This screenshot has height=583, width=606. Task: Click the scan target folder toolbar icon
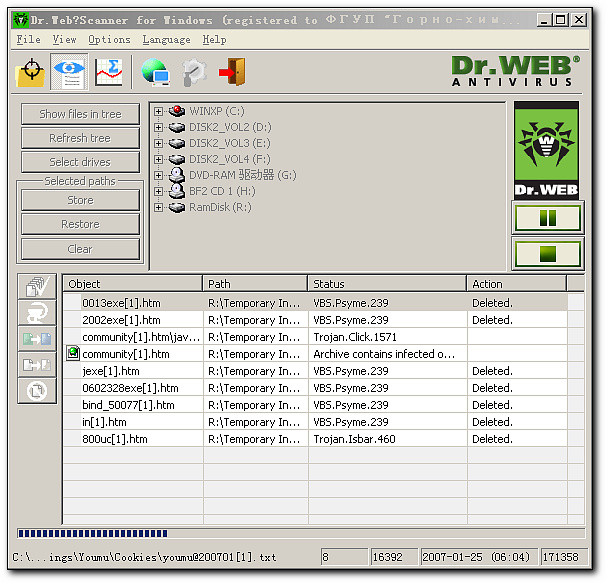30,72
